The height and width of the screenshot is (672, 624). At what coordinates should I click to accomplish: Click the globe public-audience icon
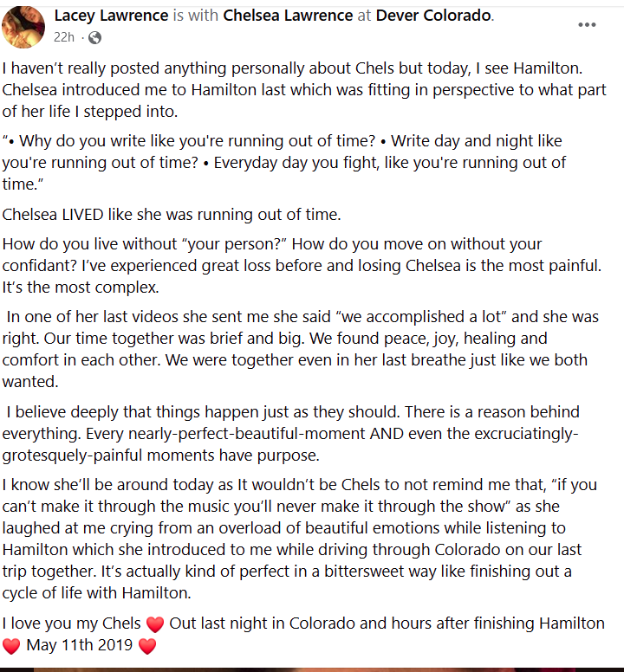click(94, 37)
